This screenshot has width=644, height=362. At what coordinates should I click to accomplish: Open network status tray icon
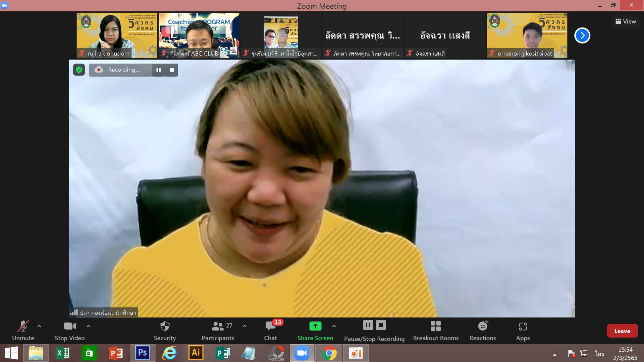pos(584,353)
